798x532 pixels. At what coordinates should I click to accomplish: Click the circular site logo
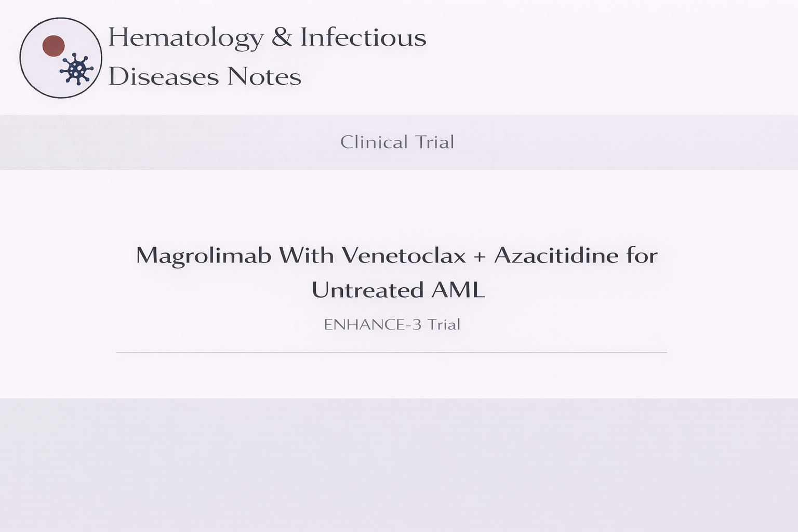[x=60, y=58]
